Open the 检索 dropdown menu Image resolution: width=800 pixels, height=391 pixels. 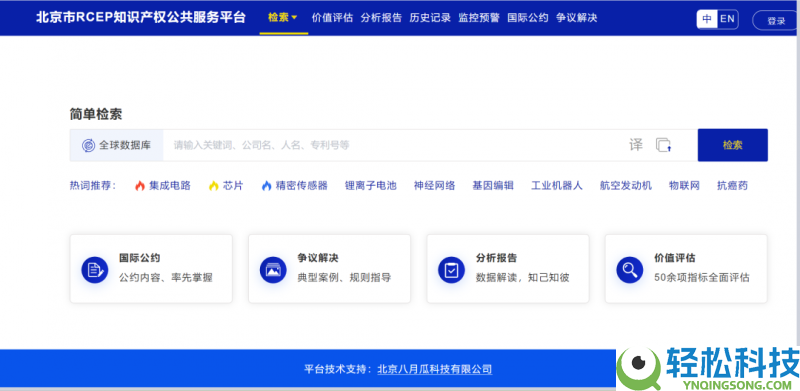[283, 18]
